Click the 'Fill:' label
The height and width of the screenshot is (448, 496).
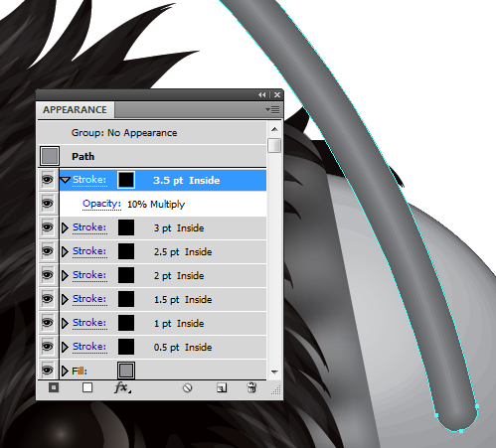80,371
